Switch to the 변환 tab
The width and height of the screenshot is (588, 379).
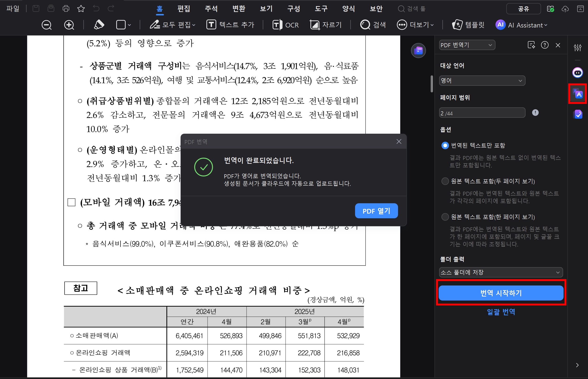pos(239,9)
